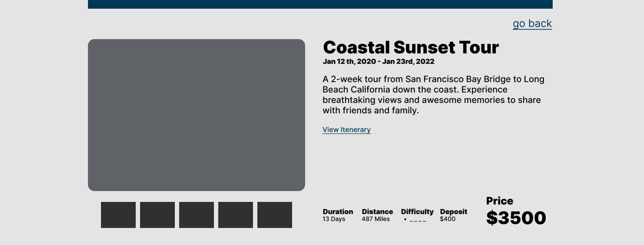The image size is (644, 245).
Task: Choose the last gallery thumbnail
Action: coord(274,215)
